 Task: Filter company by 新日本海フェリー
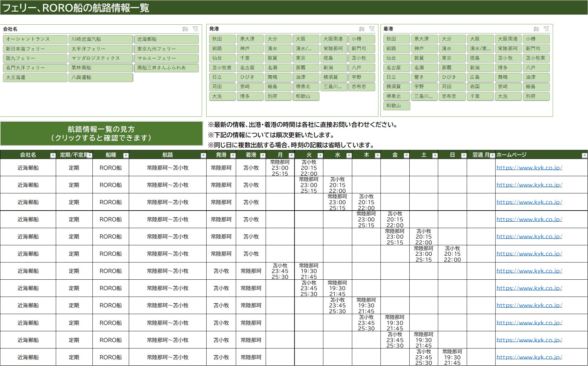tap(35, 49)
